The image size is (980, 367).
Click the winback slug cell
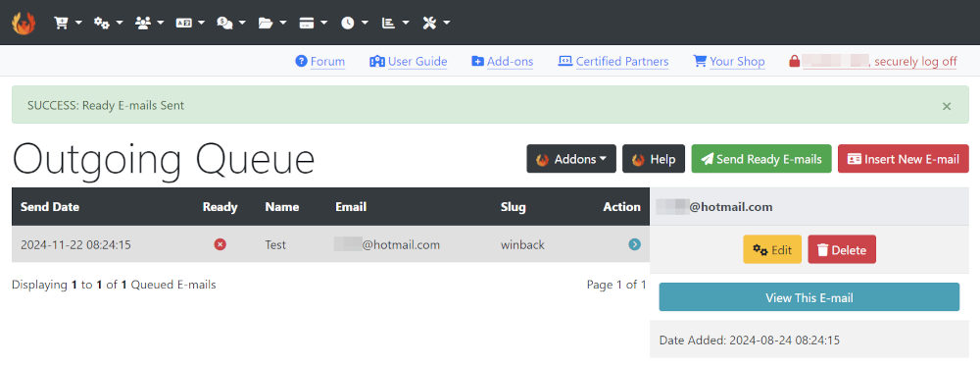coord(522,245)
